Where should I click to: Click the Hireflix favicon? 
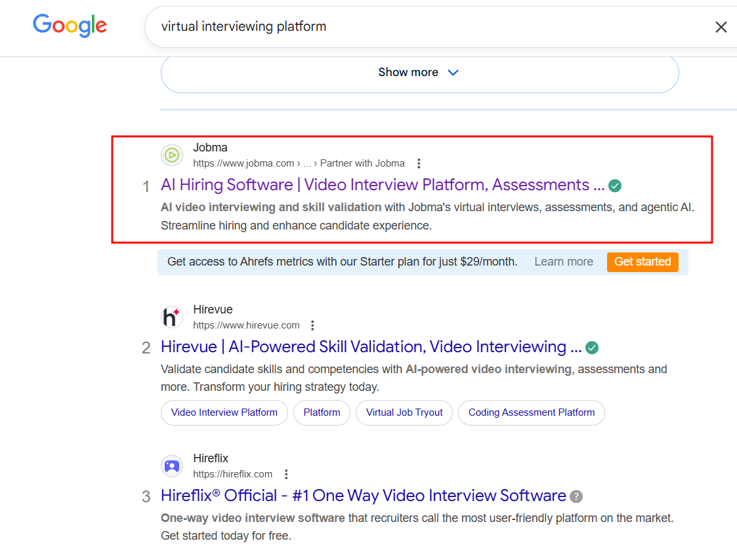coord(171,466)
